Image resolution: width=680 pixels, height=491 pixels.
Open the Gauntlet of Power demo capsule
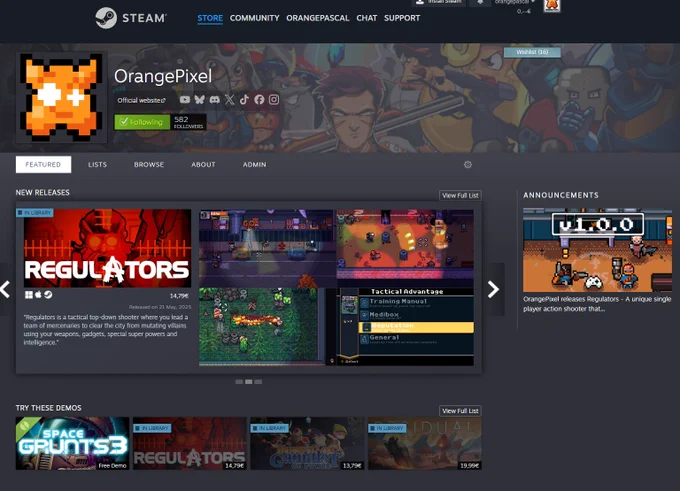coord(307,443)
